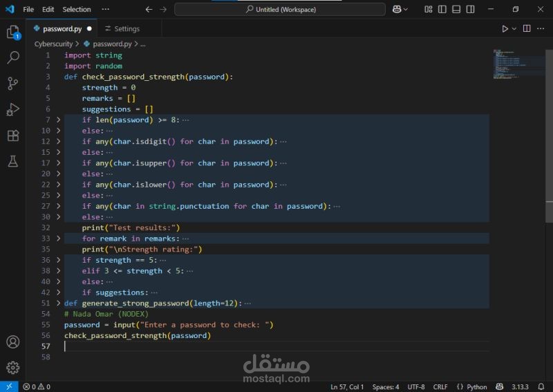Open the overflow menu ellipsis in menu bar
553x392 pixels.
(106, 10)
